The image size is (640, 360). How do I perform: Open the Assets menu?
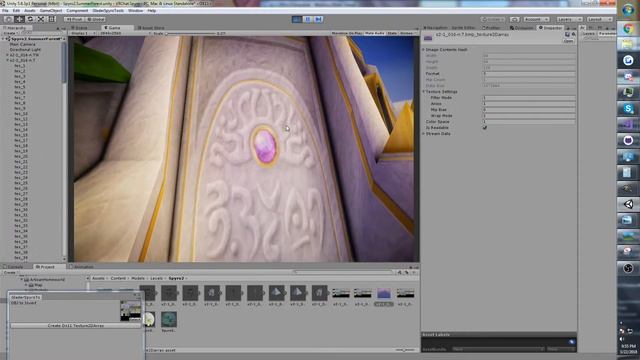30,11
